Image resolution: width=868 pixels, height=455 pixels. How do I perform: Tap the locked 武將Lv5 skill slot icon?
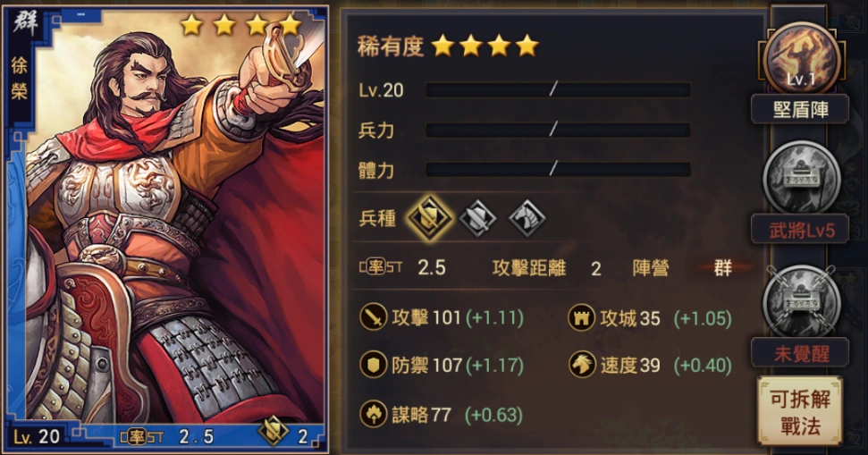pyautogui.click(x=801, y=178)
